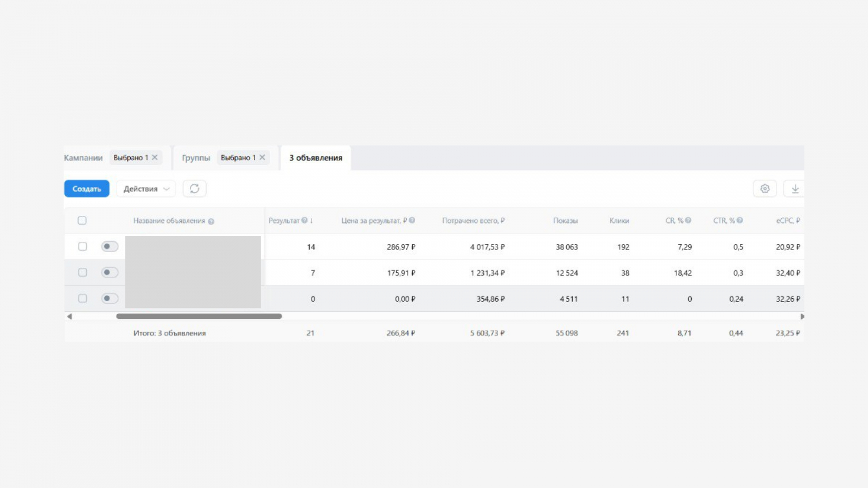Open table settings gear icon

765,189
